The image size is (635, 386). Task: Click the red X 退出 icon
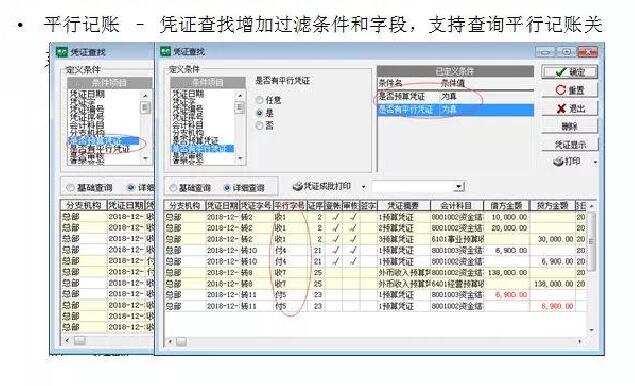tap(561, 108)
